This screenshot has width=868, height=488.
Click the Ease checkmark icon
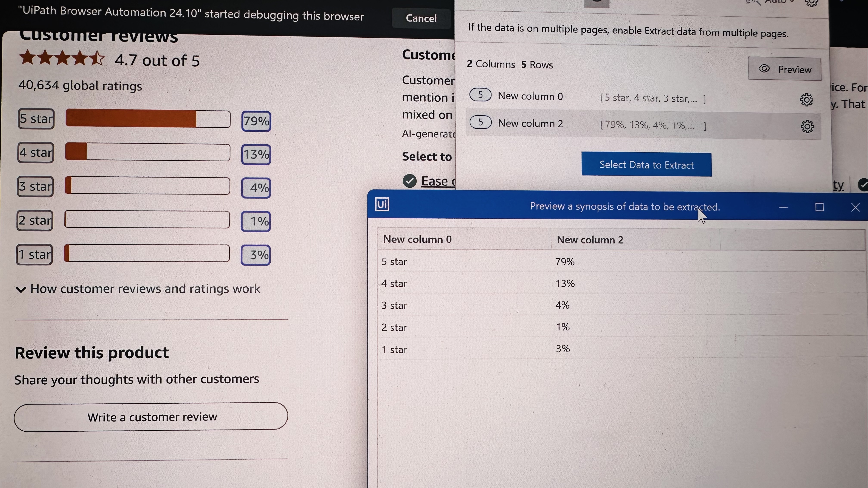click(410, 181)
